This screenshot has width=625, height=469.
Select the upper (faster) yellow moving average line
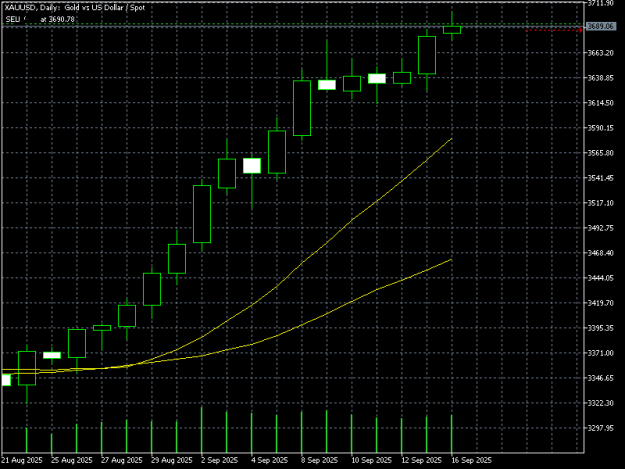327,242
